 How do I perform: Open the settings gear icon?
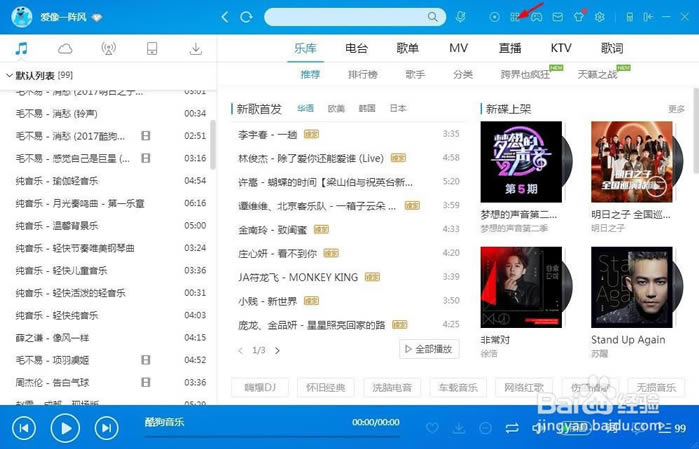click(x=600, y=17)
